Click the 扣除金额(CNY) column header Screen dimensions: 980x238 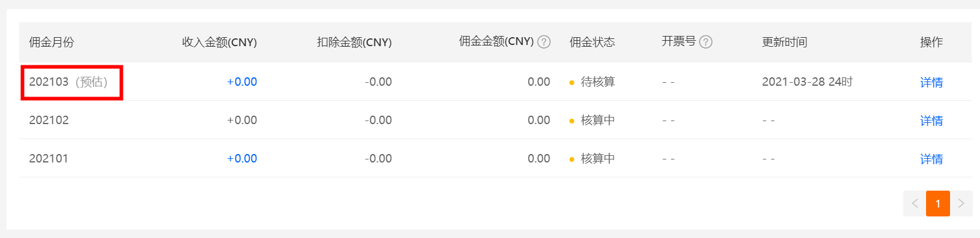click(x=354, y=42)
